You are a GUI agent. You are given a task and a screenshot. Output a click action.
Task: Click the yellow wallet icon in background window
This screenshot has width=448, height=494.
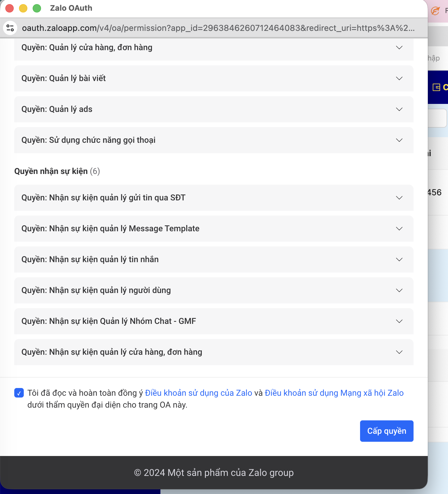click(x=436, y=87)
